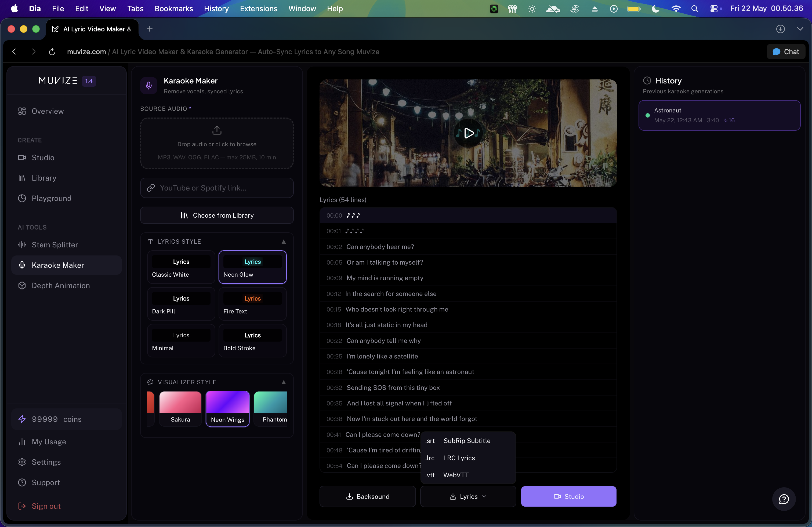Image resolution: width=812 pixels, height=527 pixels.
Task: Expand the tab list chevron
Action: tap(800, 29)
